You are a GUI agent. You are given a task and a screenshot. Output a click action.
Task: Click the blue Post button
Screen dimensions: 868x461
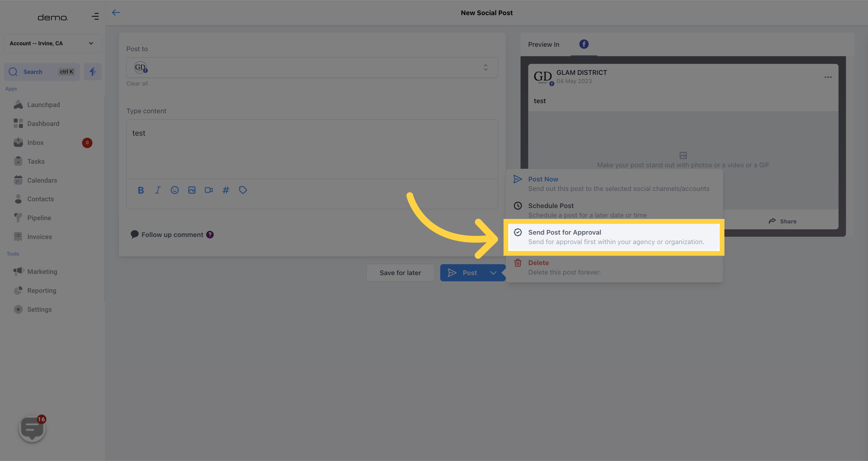click(462, 273)
